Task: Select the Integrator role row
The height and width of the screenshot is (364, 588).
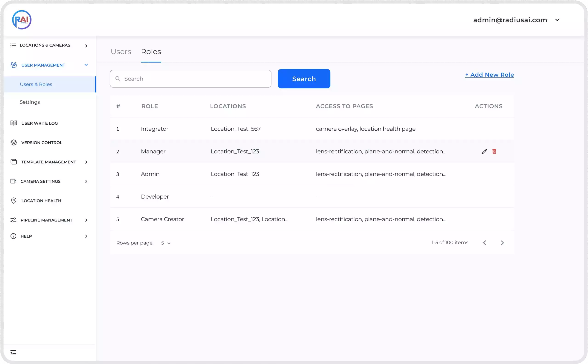Action: coord(312,129)
